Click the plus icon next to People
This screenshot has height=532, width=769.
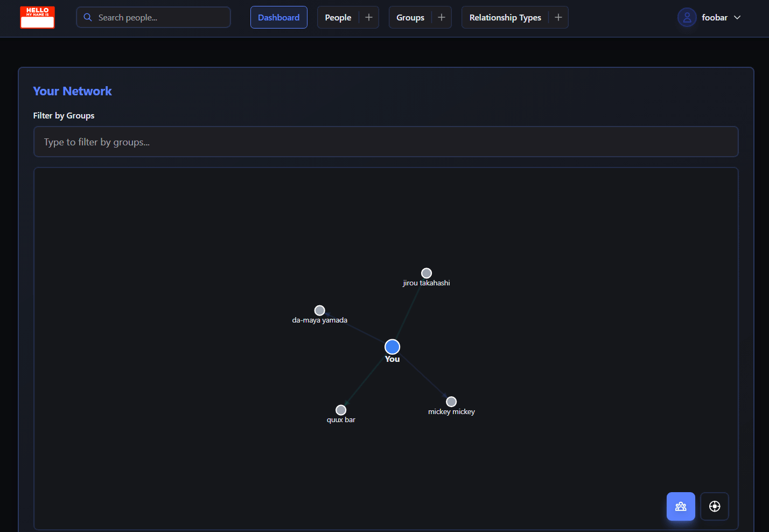pos(369,17)
